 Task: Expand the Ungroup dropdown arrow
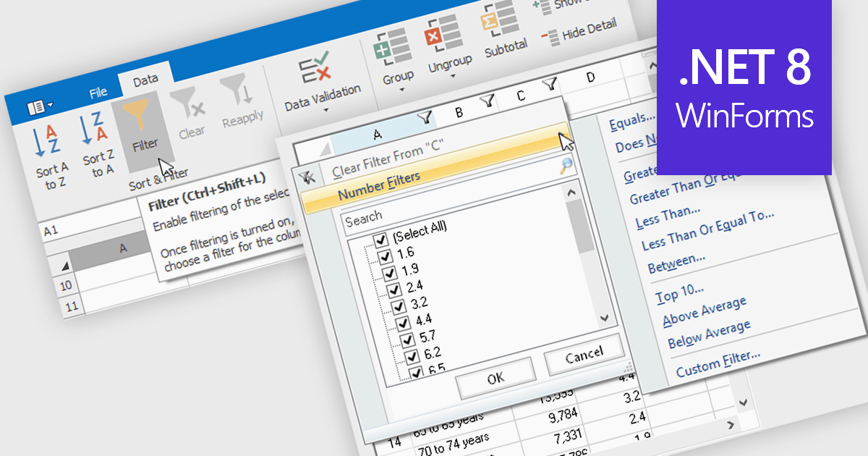[452, 77]
